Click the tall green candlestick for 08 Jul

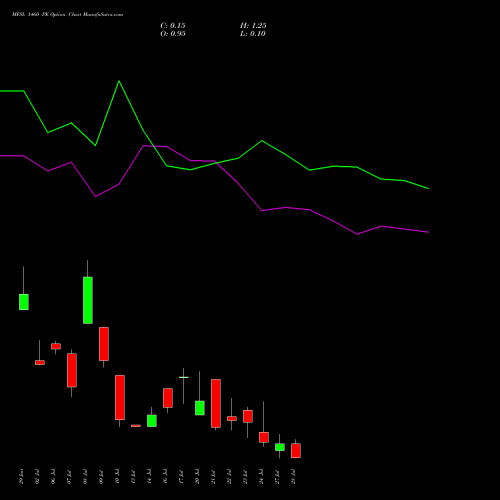pyautogui.click(x=88, y=300)
